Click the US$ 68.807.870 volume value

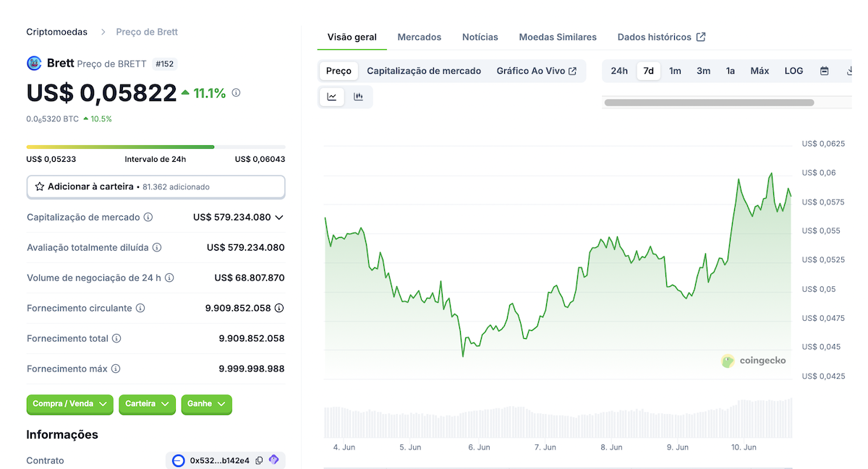(250, 277)
